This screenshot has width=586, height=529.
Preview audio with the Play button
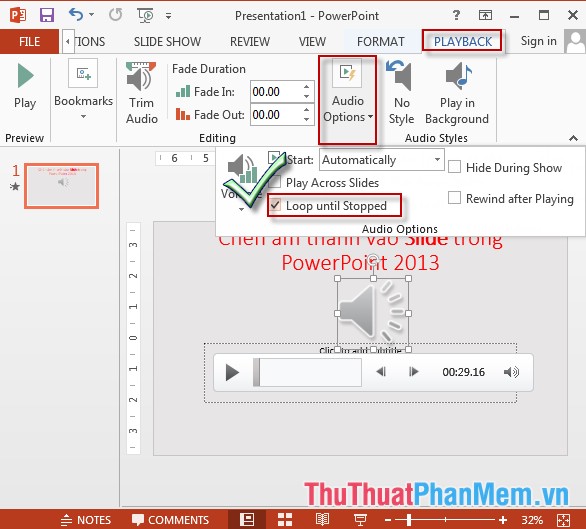[x=25, y=86]
